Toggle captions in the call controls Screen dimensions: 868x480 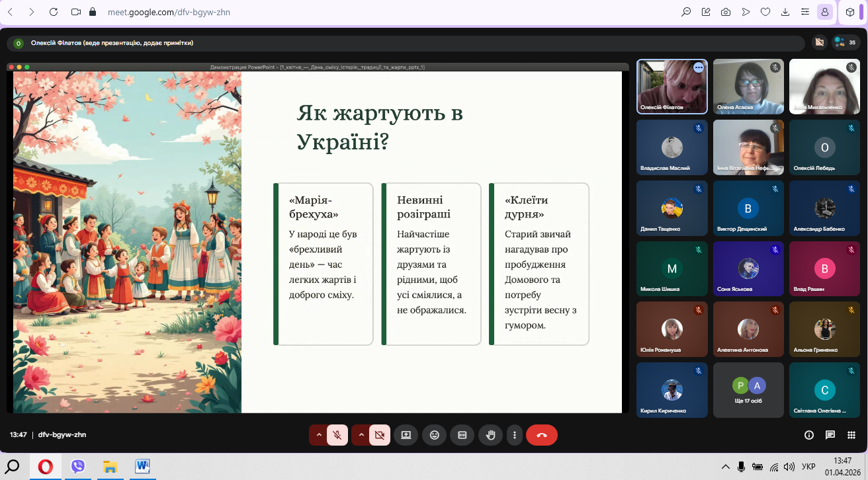click(x=462, y=435)
